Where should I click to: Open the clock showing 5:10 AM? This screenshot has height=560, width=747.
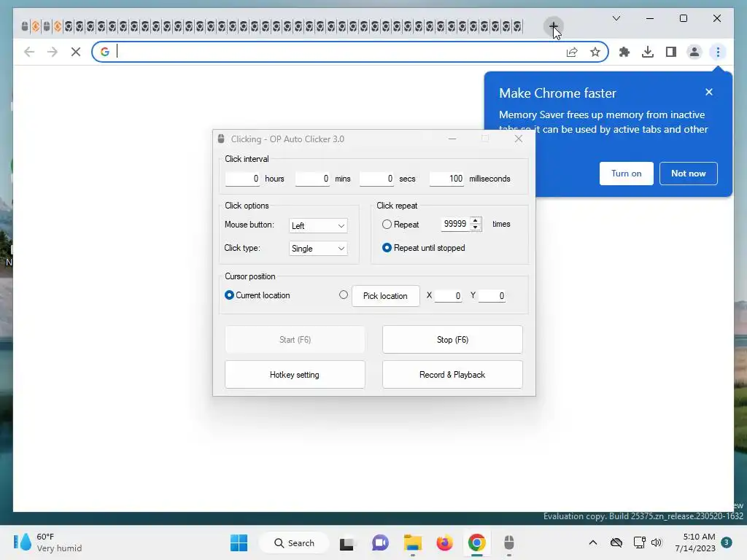695,542
